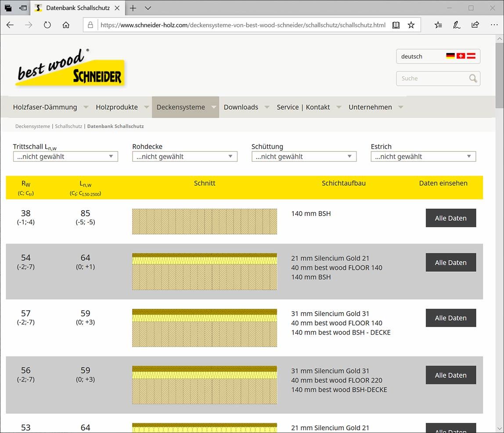This screenshot has height=433, width=504.
Task: Go back using the browser back arrow
Action: [x=10, y=25]
